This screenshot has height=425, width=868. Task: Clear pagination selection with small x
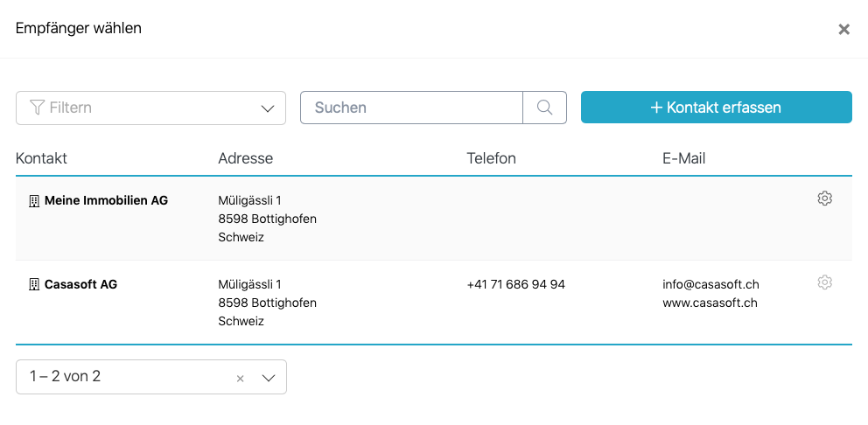pos(240,379)
